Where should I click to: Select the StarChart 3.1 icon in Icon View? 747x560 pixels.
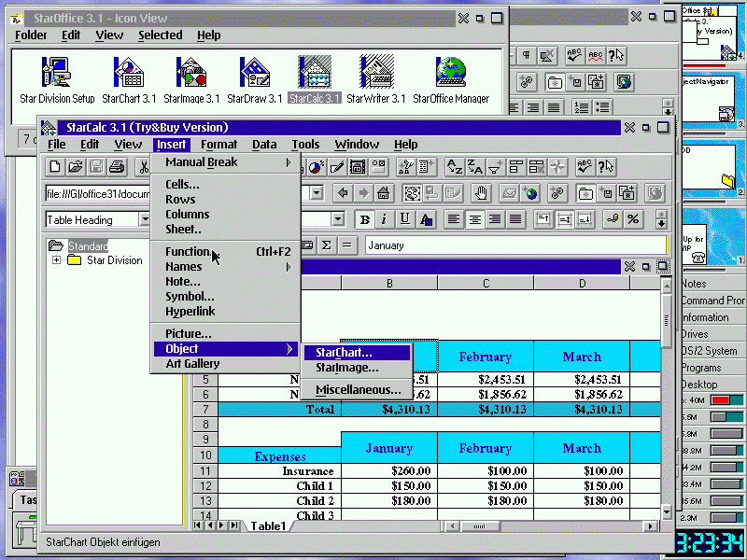tap(129, 80)
